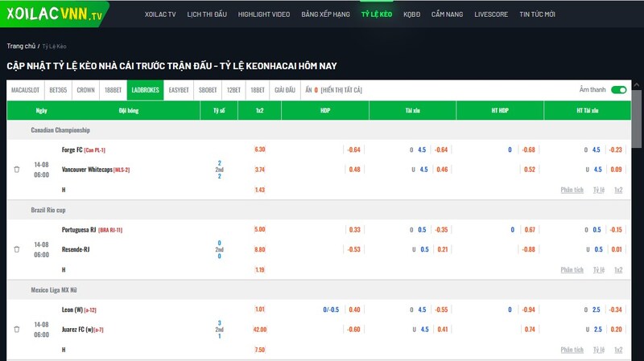Open 1x2 link for Forge FC match
The width and height of the screenshot is (644, 361).
(618, 190)
